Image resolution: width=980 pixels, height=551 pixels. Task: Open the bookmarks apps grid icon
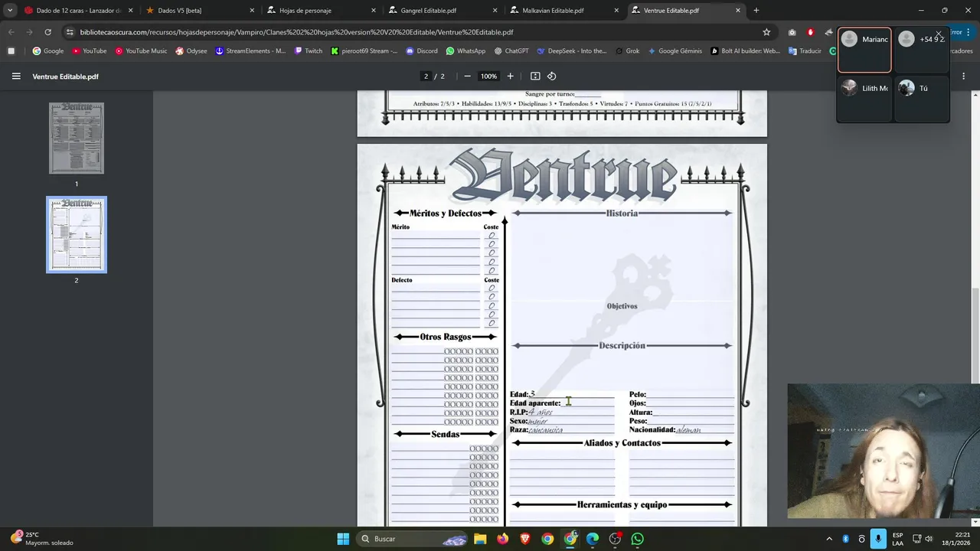click(x=11, y=51)
